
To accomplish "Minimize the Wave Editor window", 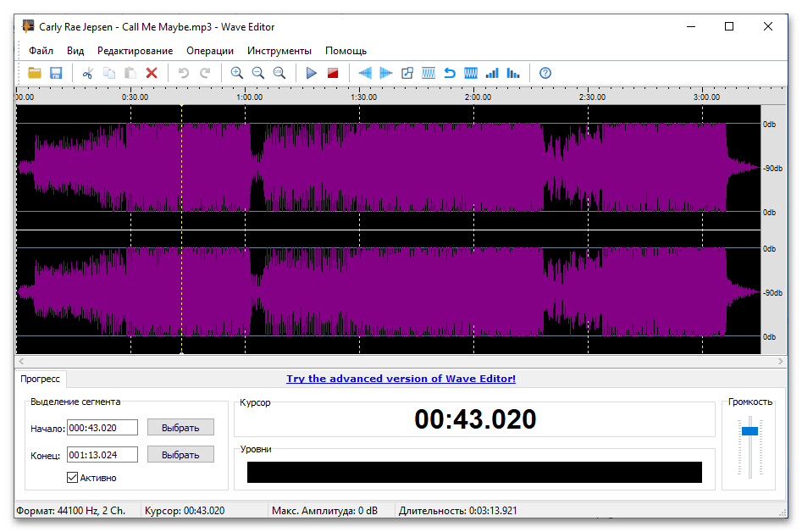I will [x=691, y=26].
